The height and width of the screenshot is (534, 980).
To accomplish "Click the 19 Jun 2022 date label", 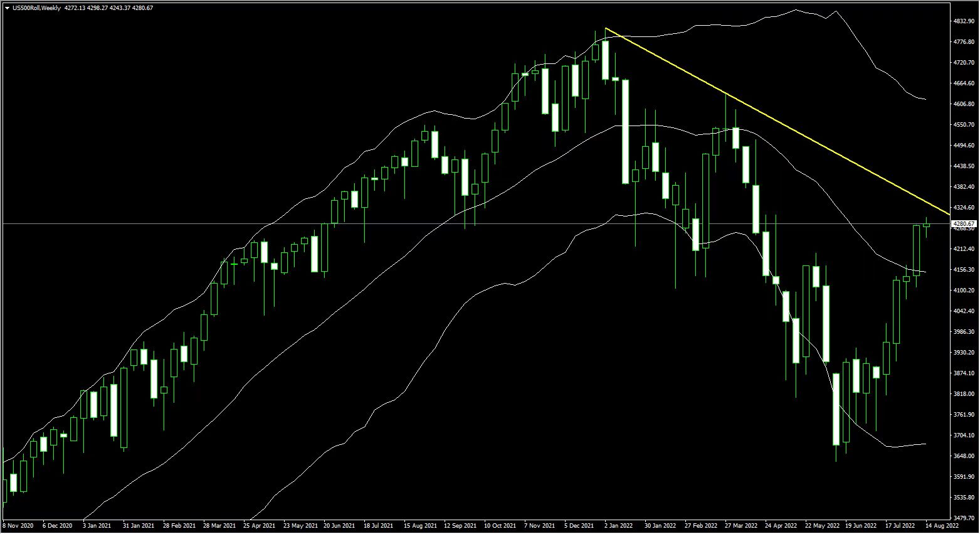I will [861, 526].
